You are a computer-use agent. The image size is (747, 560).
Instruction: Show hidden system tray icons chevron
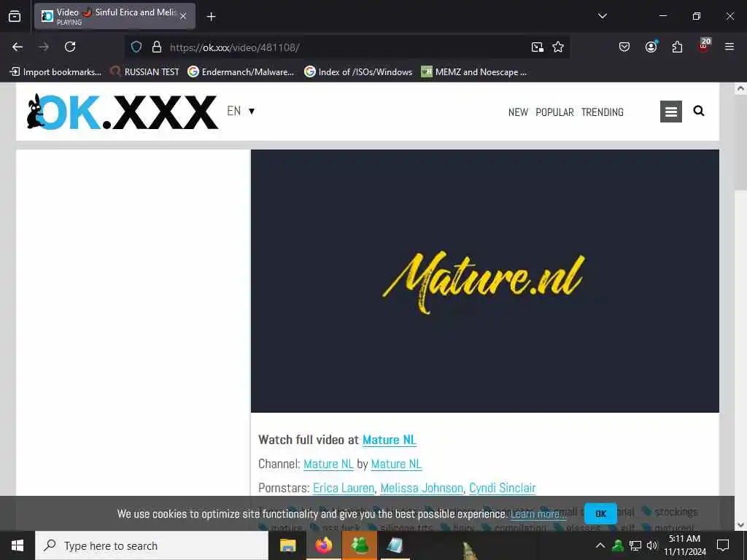pyautogui.click(x=600, y=545)
